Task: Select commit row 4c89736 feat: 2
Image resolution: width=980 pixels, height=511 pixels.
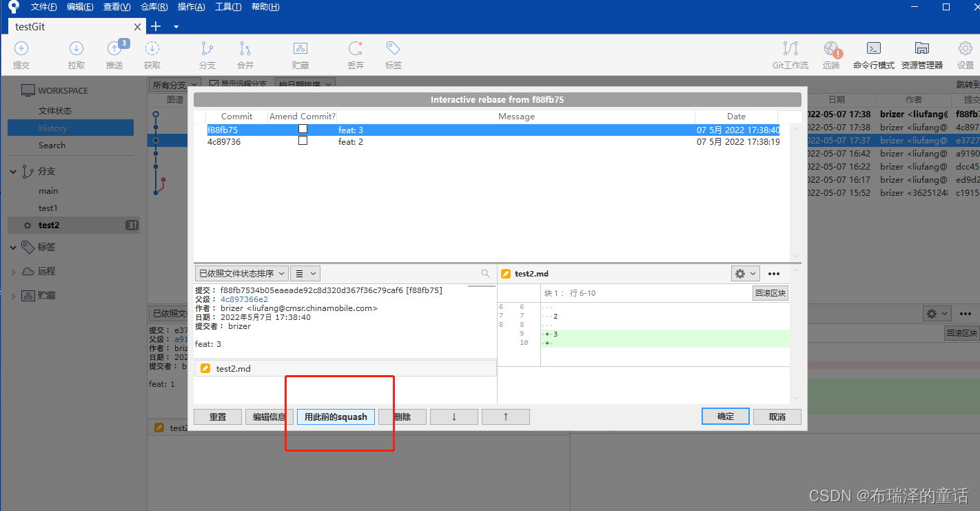Action: tap(493, 141)
